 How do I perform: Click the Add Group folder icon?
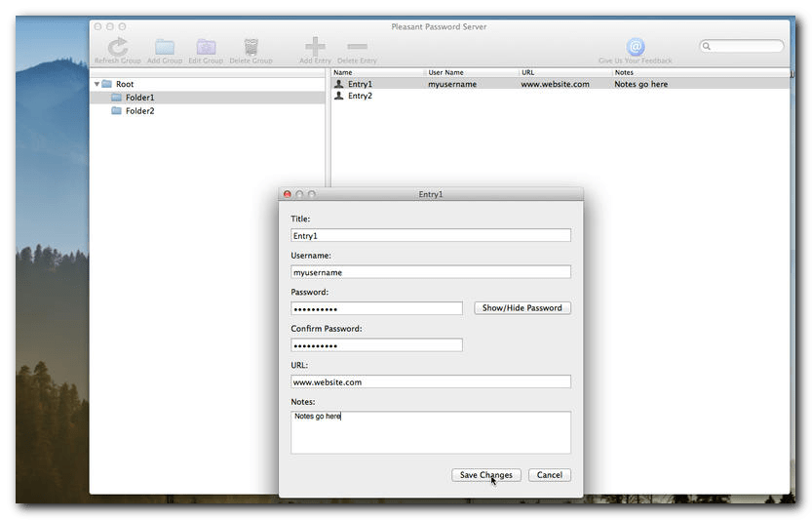tap(165, 47)
